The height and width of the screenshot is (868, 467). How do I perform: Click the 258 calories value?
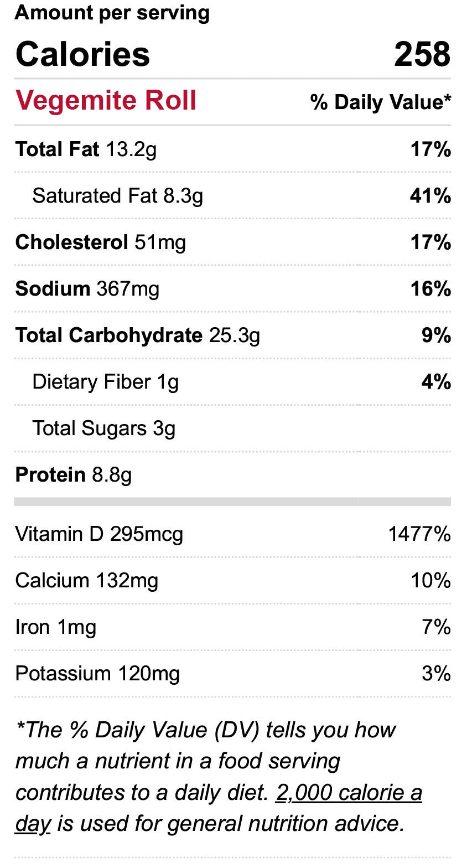[x=422, y=54]
